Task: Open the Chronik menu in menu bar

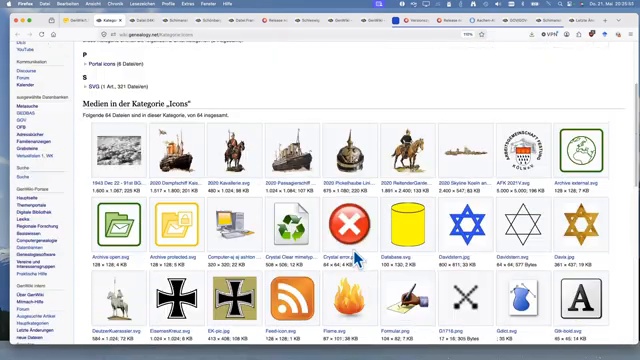Action: 115,4
